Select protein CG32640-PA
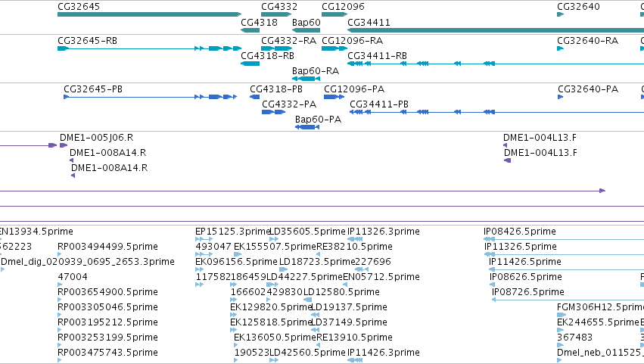The image size is (644, 364). click(561, 97)
